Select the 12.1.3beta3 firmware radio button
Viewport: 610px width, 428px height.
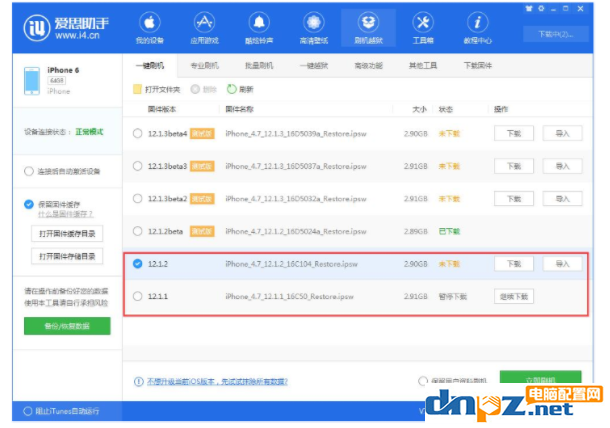[137, 166]
